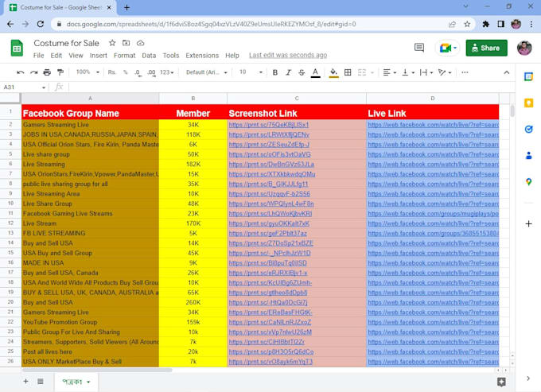The width and height of the screenshot is (541, 392).
Task: Click the formula bar input
Action: [x=290, y=87]
